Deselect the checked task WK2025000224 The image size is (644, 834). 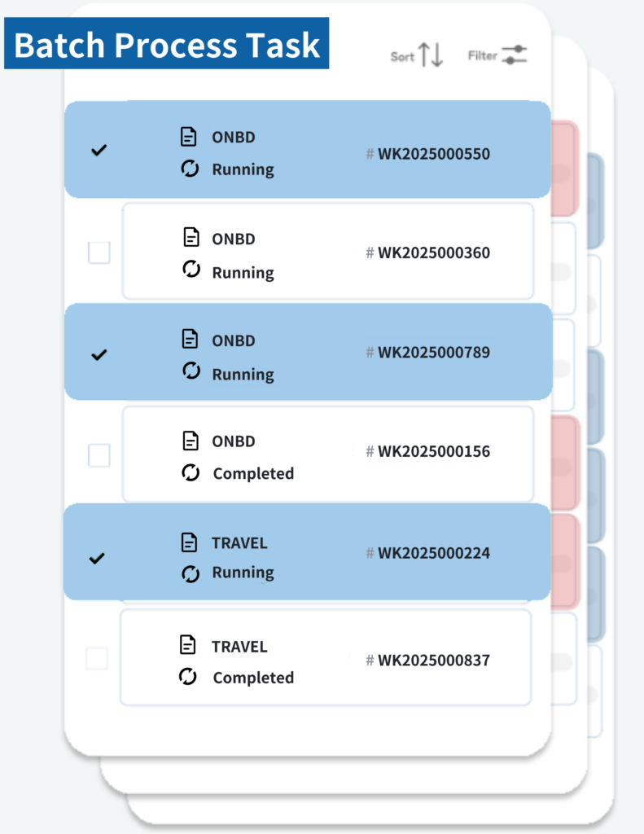(98, 559)
